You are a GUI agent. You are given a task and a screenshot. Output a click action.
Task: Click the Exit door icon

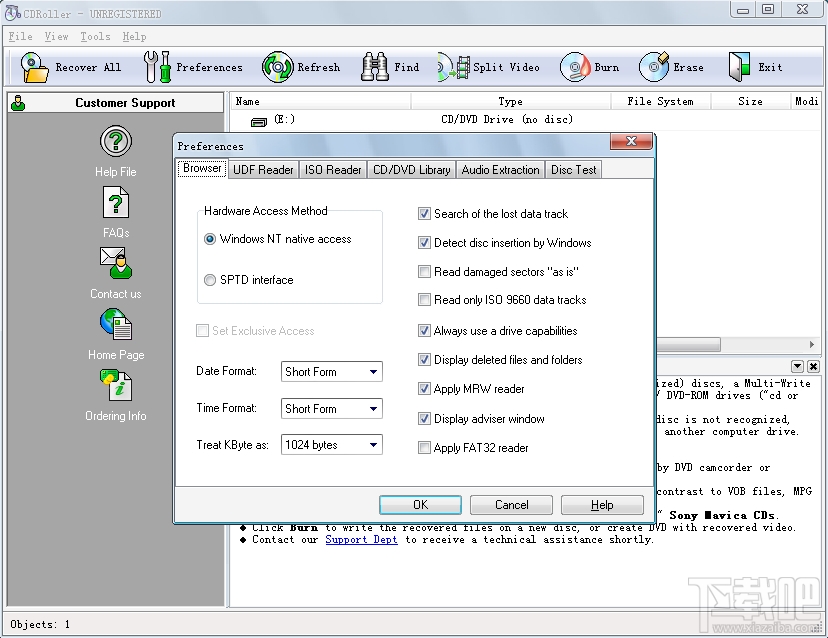pyautogui.click(x=739, y=67)
